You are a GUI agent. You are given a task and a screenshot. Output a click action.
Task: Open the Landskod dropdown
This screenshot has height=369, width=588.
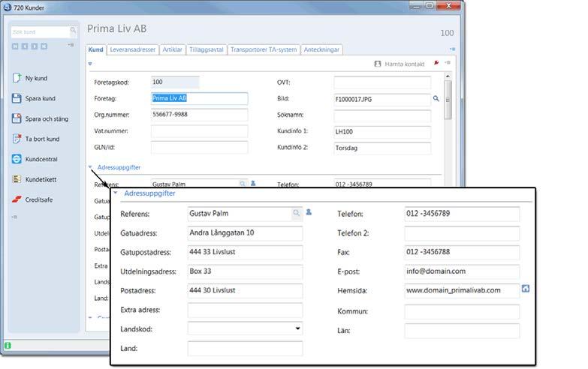point(297,328)
